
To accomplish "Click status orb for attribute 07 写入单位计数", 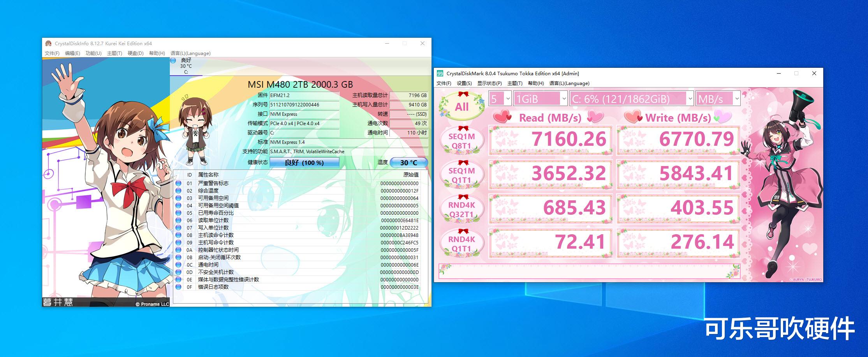I will (x=178, y=228).
